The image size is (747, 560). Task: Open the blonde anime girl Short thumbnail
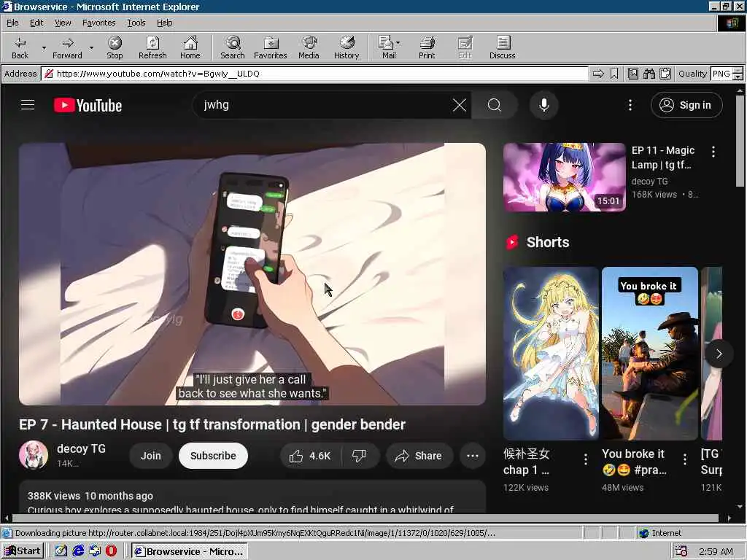[551, 354]
